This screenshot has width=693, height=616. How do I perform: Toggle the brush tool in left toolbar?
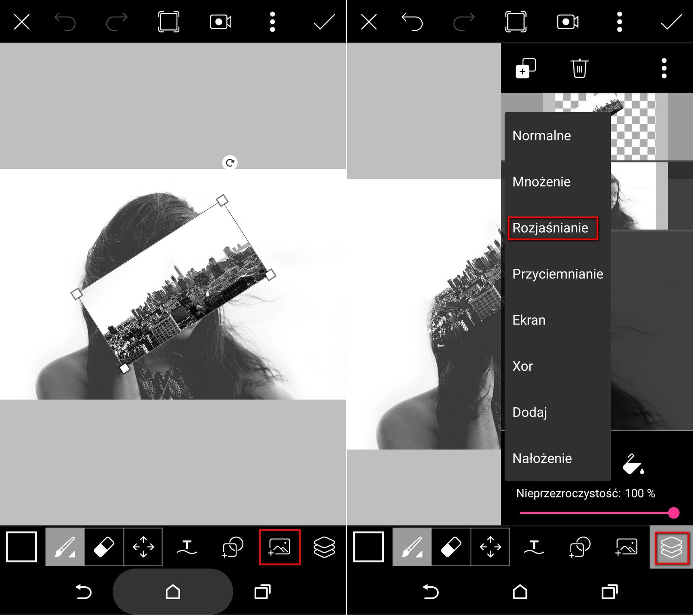click(65, 547)
